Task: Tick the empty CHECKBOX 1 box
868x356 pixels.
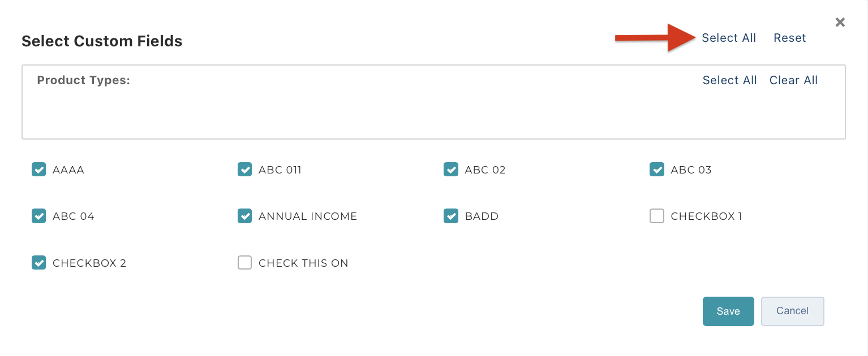Action: (657, 216)
